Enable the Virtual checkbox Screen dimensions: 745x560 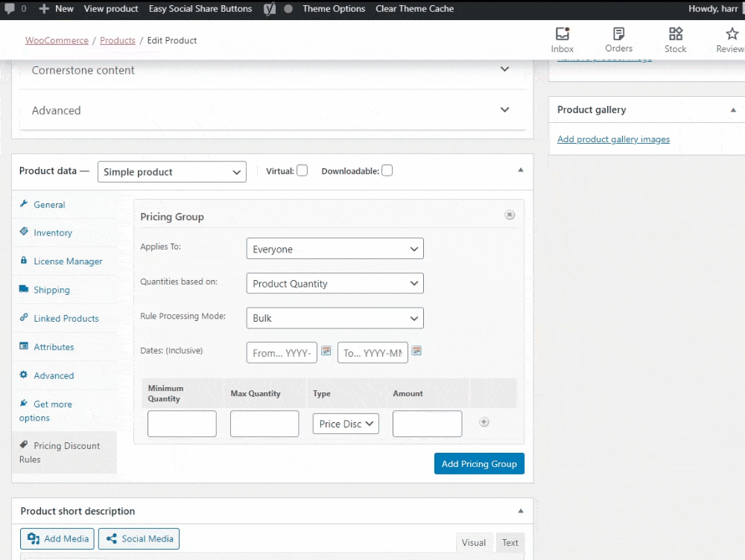302,171
